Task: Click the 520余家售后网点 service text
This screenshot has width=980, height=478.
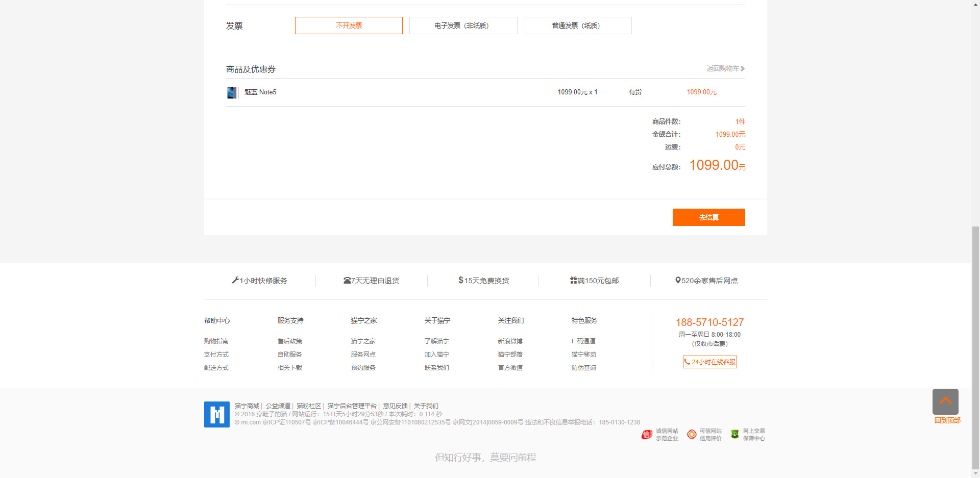Action: [x=709, y=281]
